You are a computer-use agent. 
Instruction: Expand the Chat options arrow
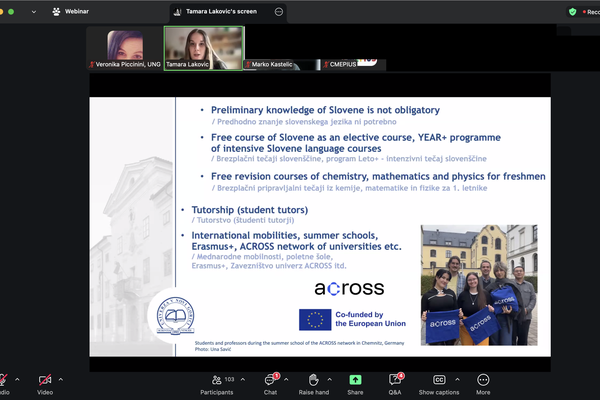point(286,380)
